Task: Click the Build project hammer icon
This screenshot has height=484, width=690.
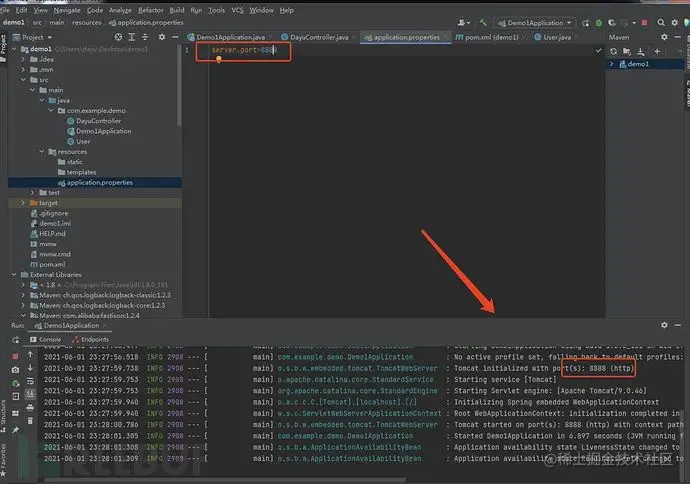Action: click(483, 22)
